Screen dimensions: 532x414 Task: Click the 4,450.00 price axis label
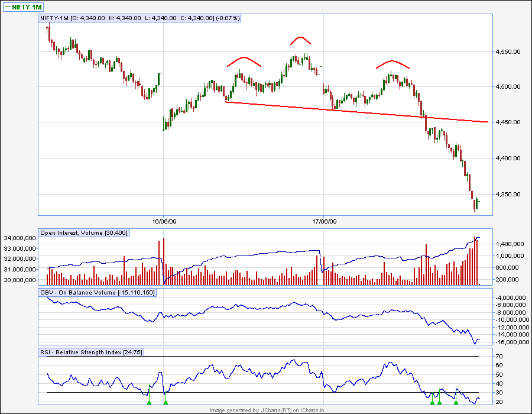tap(508, 122)
